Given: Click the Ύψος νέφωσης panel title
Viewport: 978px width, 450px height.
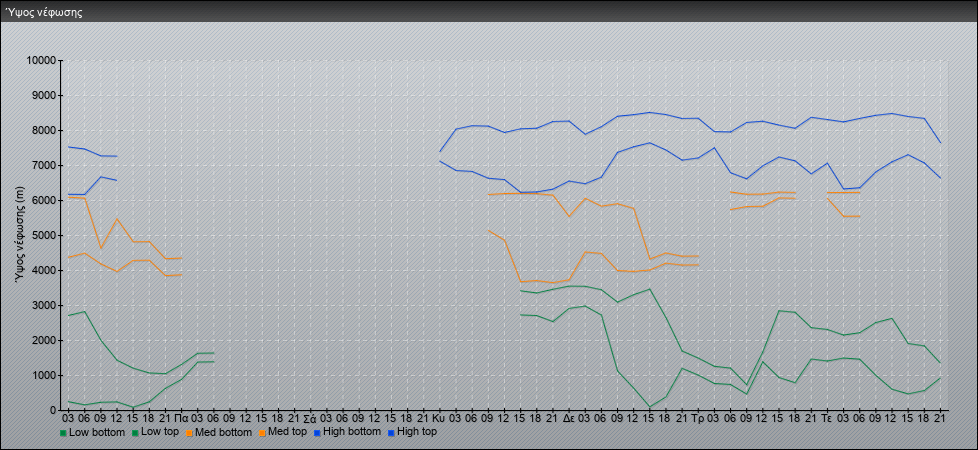Looking at the screenshot, I should coord(44,12).
